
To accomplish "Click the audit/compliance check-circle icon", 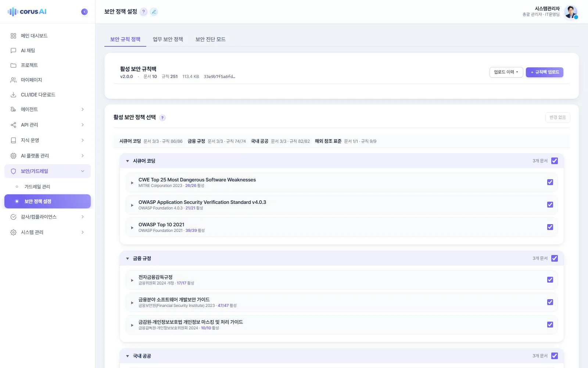I will 14,217.
